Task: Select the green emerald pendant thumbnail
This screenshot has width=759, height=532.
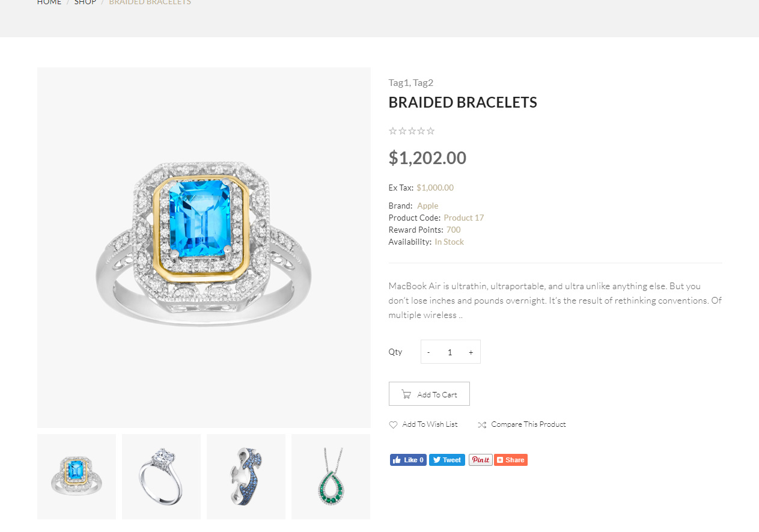Action: point(331,476)
